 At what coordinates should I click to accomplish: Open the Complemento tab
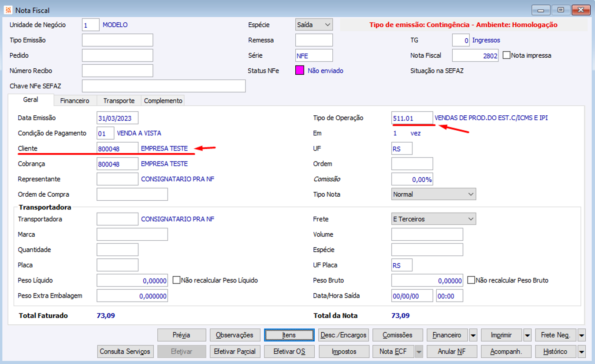(x=163, y=101)
